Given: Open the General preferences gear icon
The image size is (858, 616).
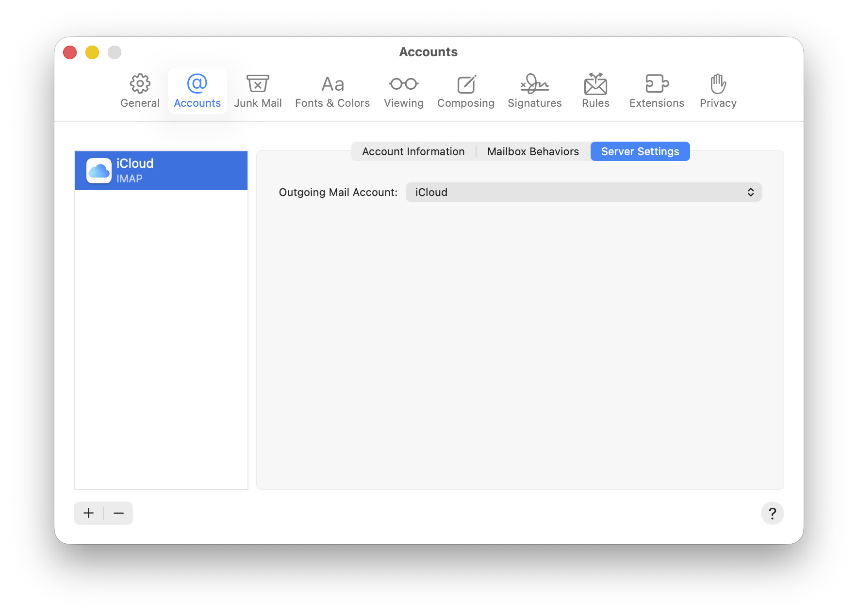Looking at the screenshot, I should 140,84.
